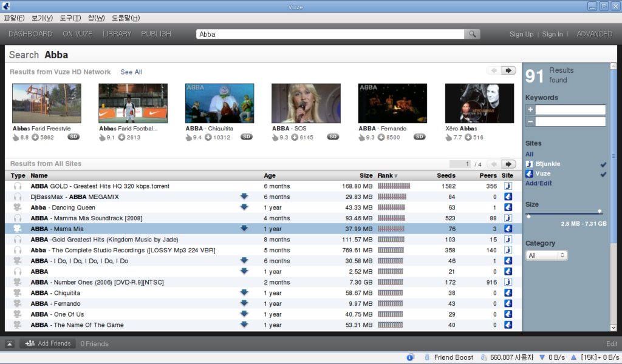Switch to ADVANCED view
The width and height of the screenshot is (622, 364).
[594, 34]
